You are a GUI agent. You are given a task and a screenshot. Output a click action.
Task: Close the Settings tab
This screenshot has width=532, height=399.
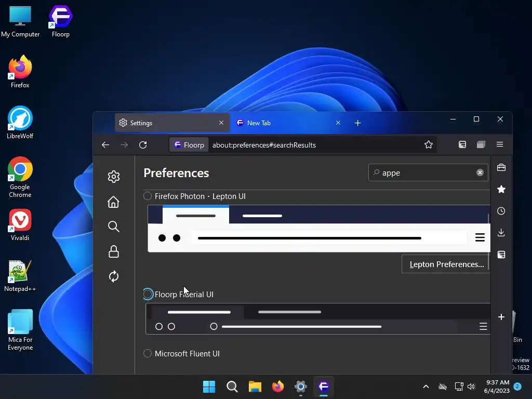(x=221, y=123)
